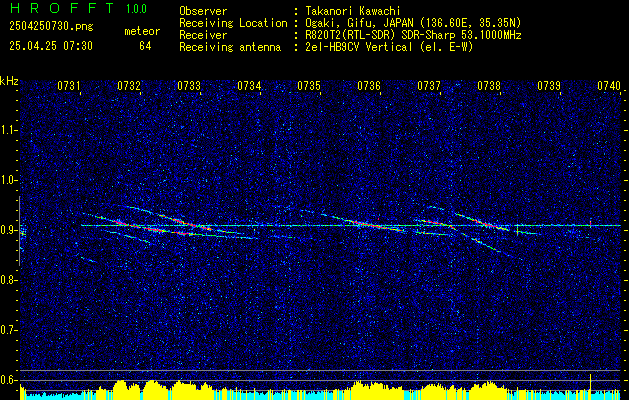Click the 0739 time marker
This screenshot has height=400, width=629.
coord(549,86)
